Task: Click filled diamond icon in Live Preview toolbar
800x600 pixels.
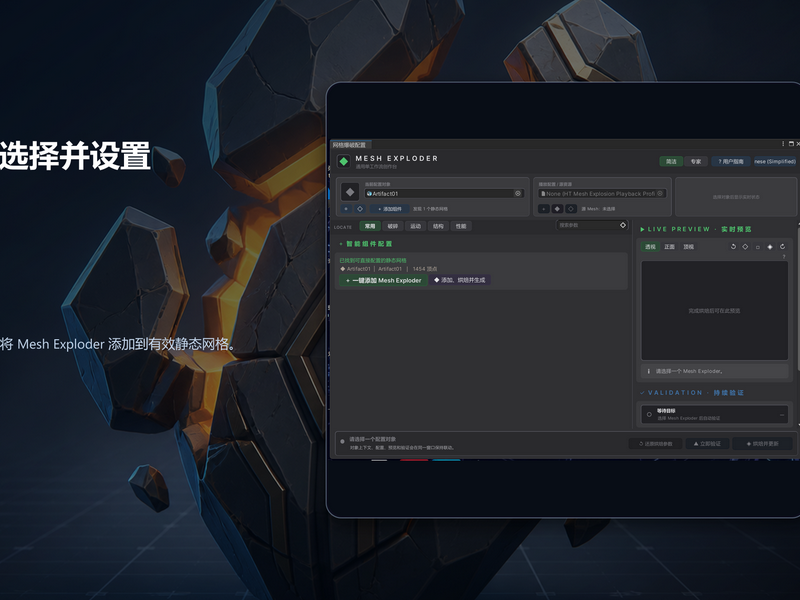Action: coord(770,246)
